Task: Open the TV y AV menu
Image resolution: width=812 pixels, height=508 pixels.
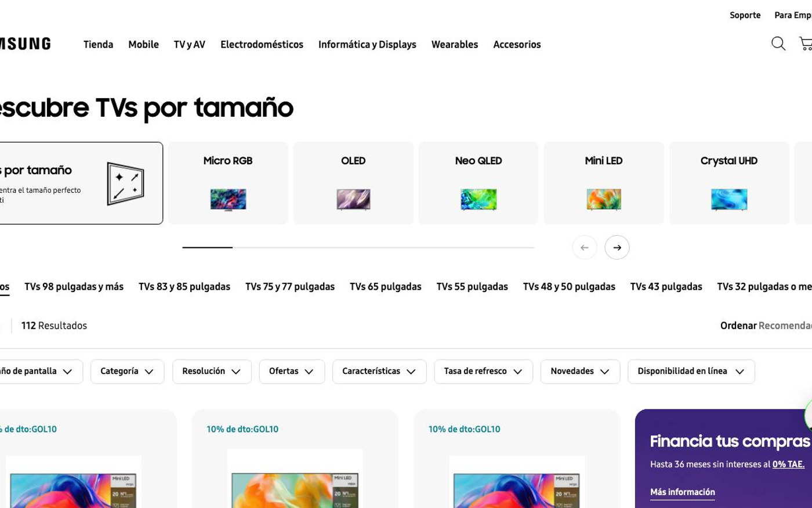Action: point(189,44)
